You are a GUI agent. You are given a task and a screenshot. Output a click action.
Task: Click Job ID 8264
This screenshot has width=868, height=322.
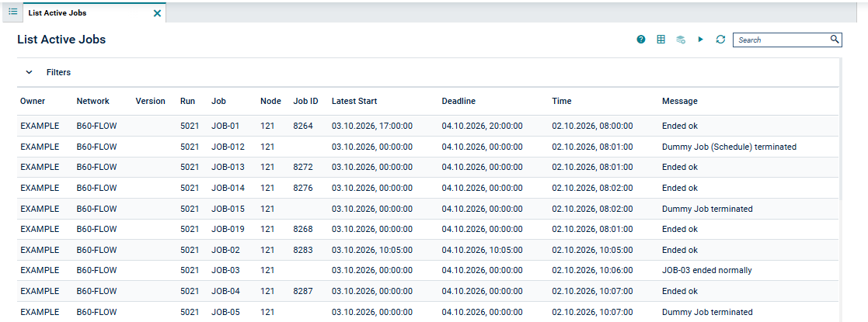[x=303, y=126]
